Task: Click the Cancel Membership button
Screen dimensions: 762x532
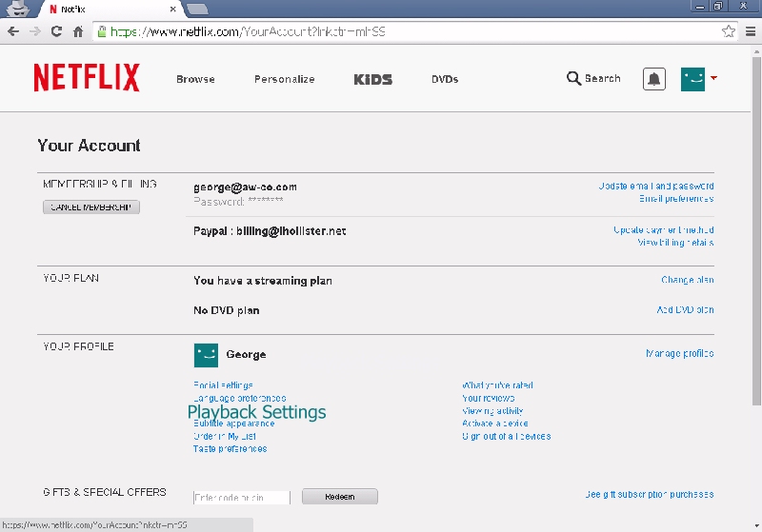Action: (91, 207)
